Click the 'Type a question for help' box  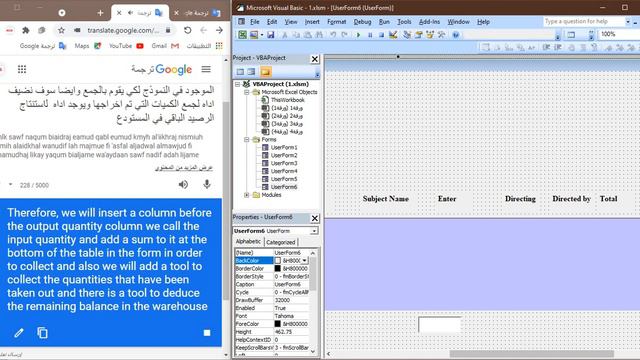coord(584,21)
